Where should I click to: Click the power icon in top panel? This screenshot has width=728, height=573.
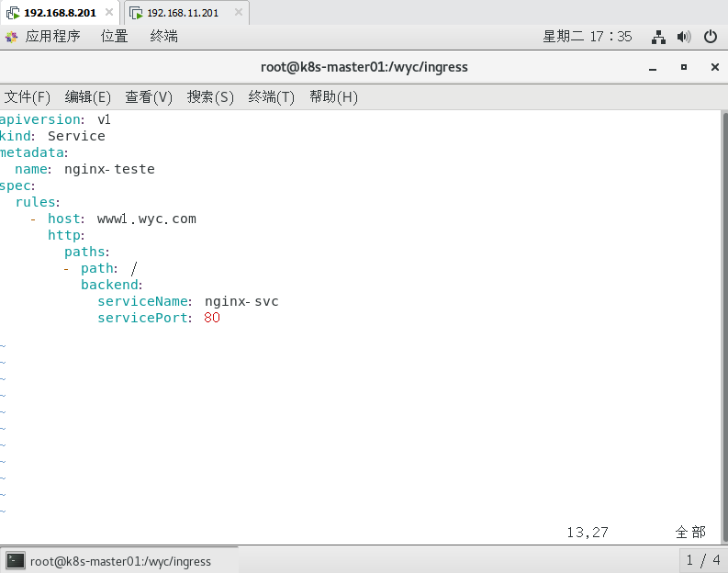click(711, 36)
